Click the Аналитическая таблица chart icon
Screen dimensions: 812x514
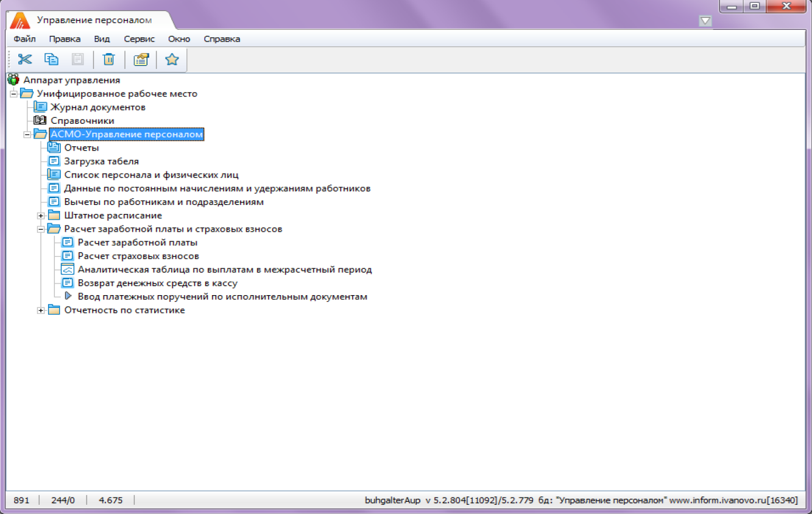click(68, 269)
